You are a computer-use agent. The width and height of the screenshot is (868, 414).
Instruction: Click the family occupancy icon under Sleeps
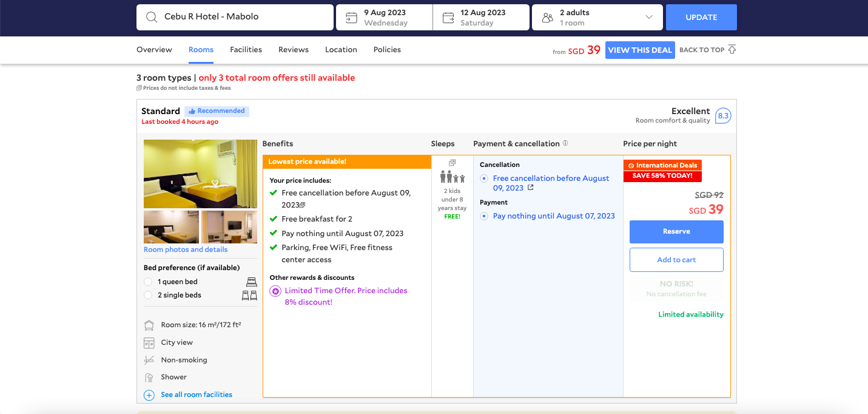[x=452, y=177]
